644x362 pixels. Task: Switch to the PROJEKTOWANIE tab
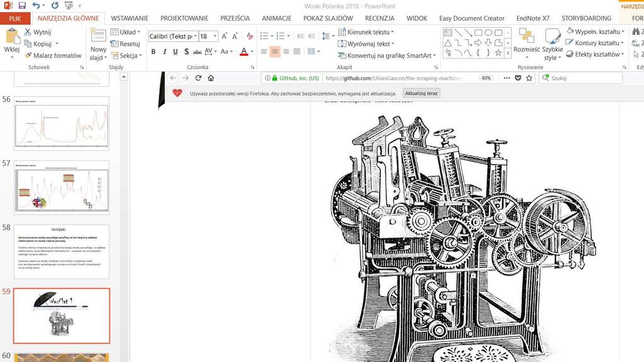(x=184, y=18)
